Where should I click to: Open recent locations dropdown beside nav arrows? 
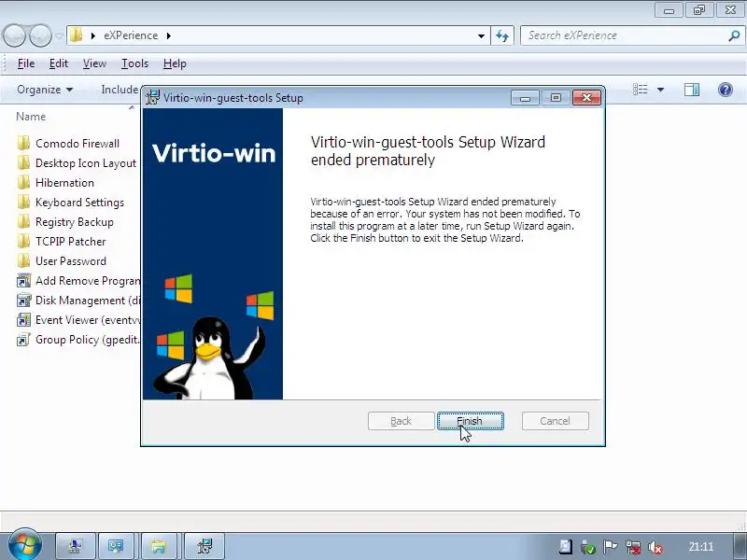pyautogui.click(x=59, y=35)
